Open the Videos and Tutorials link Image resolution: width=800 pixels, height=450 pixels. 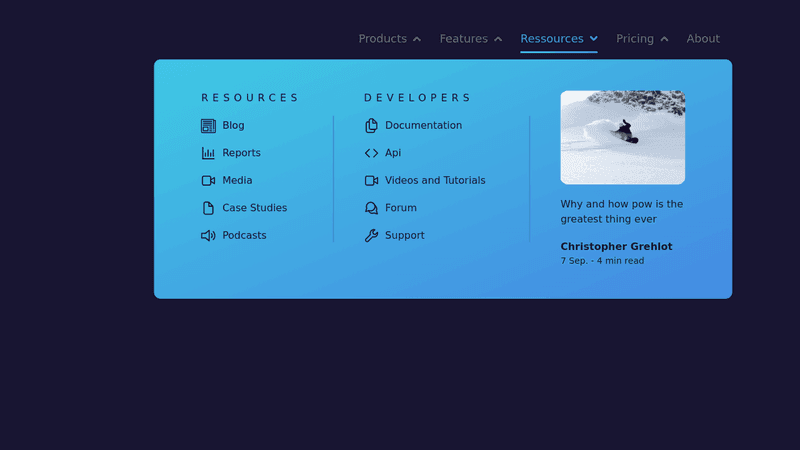(435, 181)
